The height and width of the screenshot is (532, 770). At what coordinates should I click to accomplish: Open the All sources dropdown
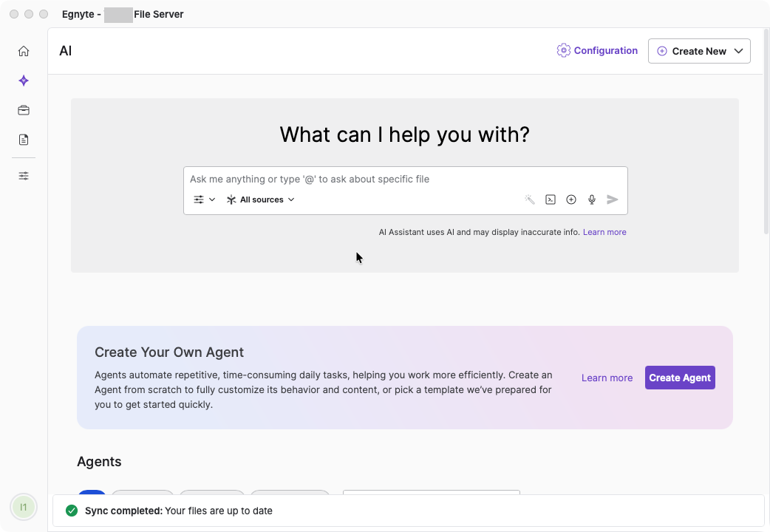pos(260,199)
